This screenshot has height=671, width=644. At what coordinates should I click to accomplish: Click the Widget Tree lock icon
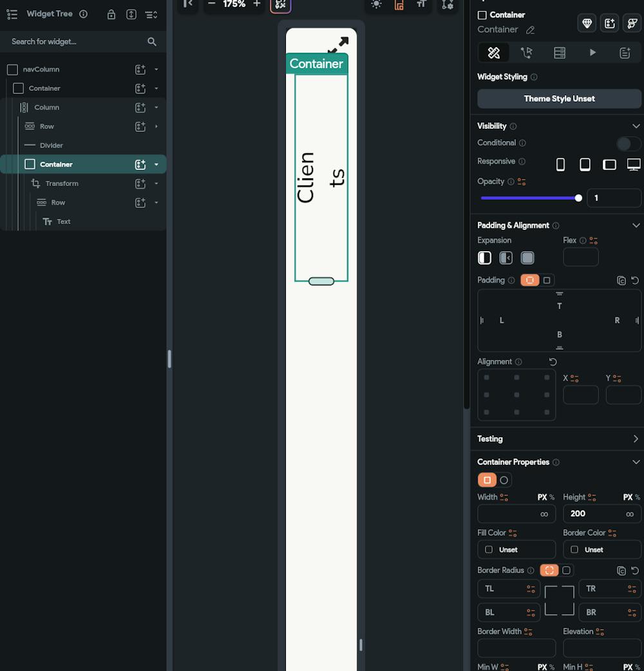111,15
